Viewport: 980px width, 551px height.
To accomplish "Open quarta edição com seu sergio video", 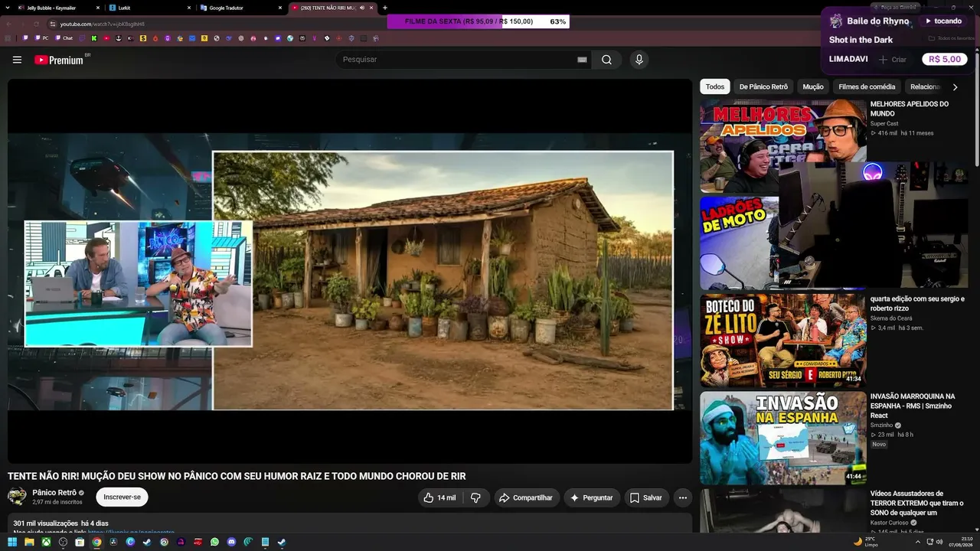I will point(917,304).
